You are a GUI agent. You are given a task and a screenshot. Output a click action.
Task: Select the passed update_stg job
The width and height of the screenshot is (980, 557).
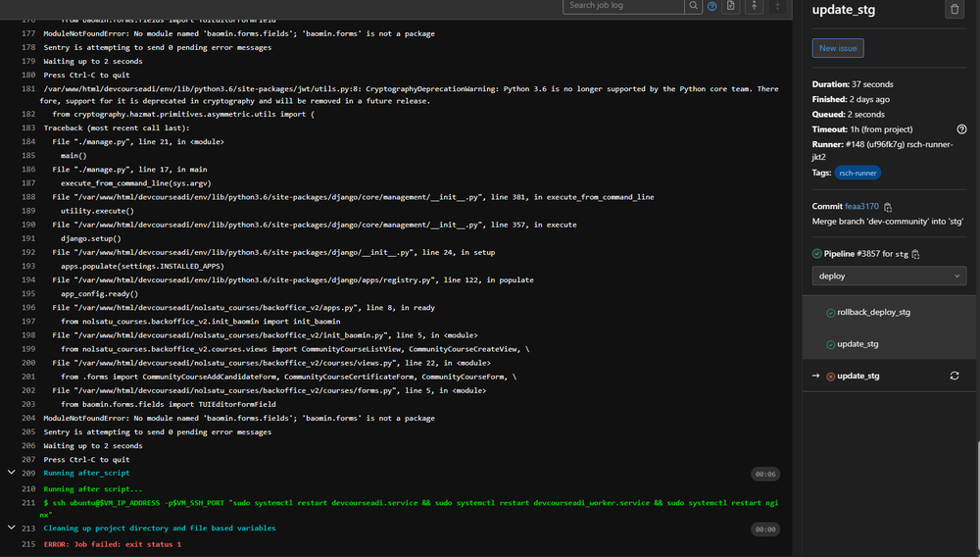857,344
